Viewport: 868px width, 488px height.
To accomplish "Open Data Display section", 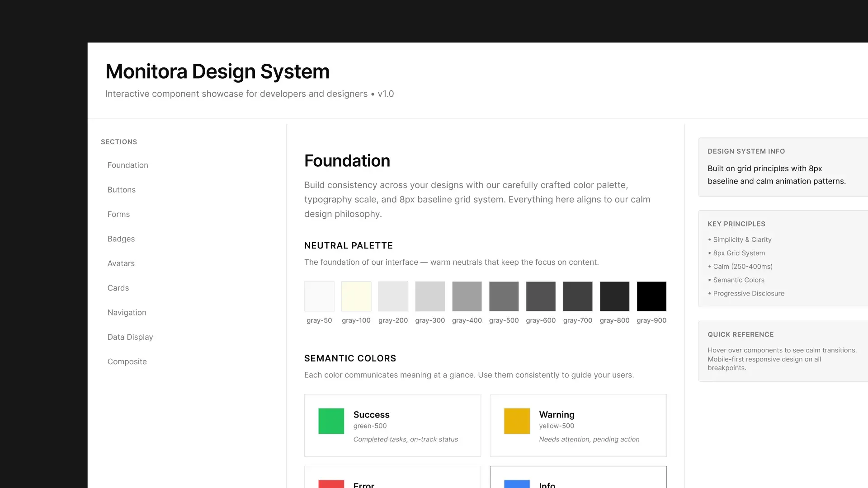I will 130,337.
